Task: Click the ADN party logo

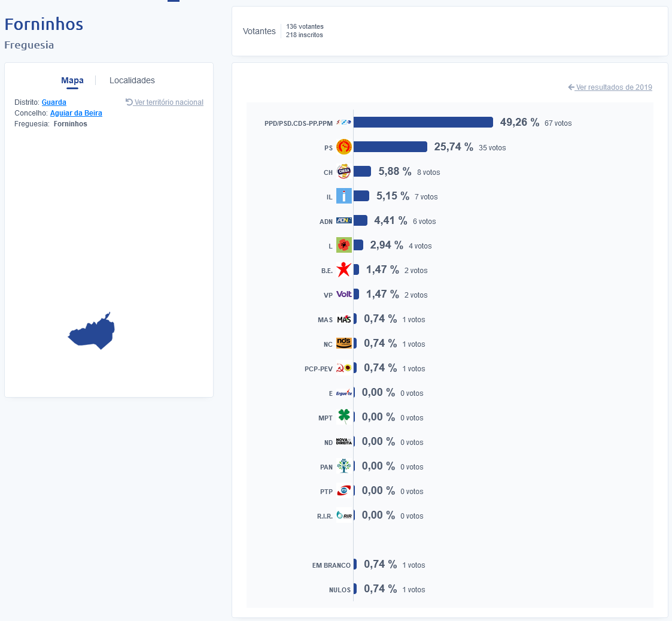Action: (x=343, y=221)
